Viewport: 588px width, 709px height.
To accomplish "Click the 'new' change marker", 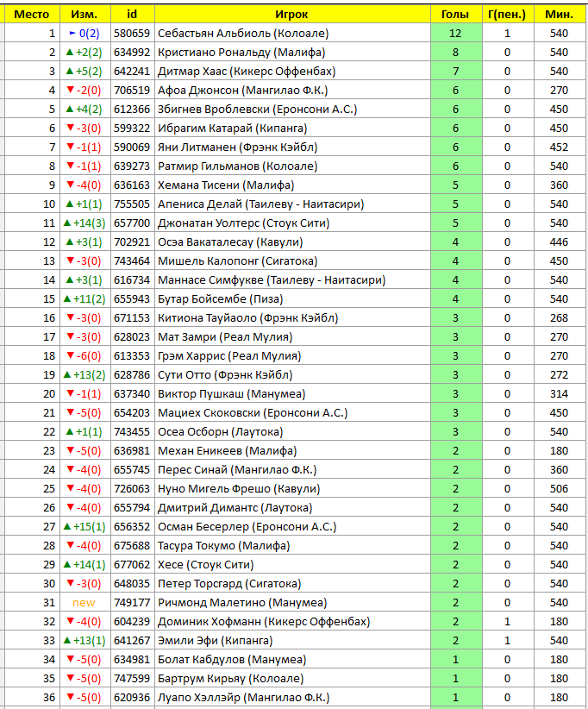I will click(84, 603).
